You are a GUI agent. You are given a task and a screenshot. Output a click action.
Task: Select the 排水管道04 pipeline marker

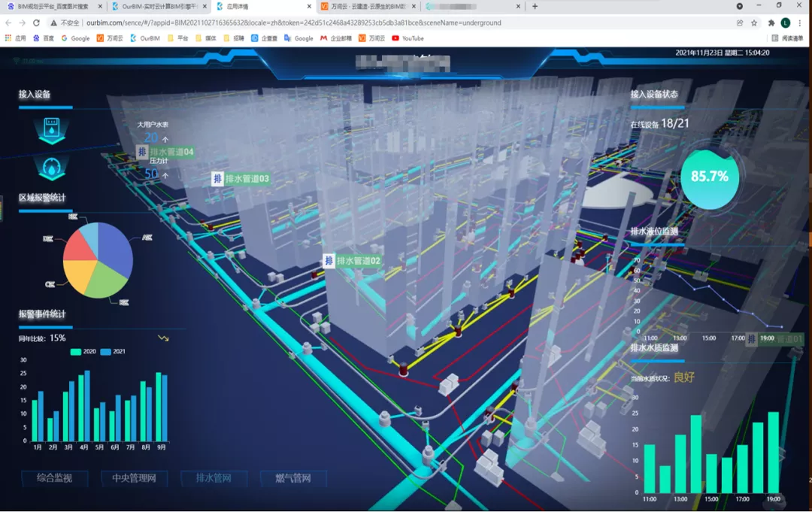pyautogui.click(x=165, y=152)
